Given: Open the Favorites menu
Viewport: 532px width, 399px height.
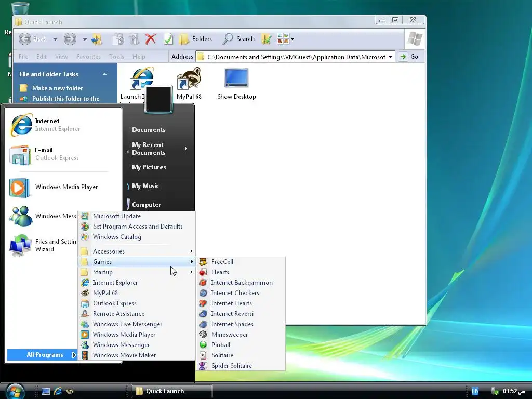Looking at the screenshot, I should coord(88,57).
